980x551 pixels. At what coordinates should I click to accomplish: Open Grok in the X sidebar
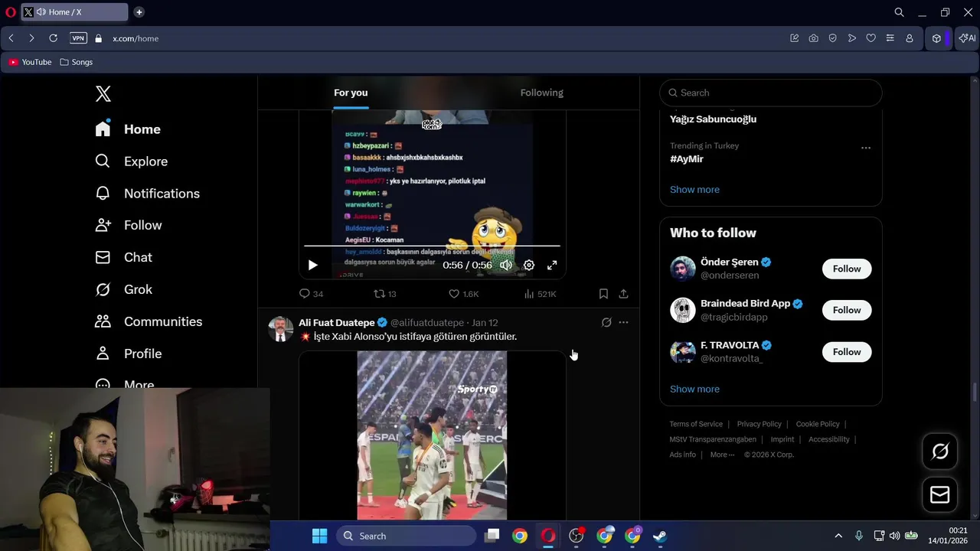coord(123,289)
